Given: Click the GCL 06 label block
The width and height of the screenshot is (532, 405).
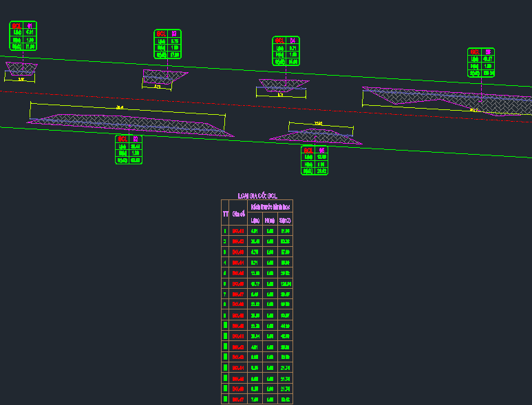Looking at the screenshot, I should click(x=481, y=63).
